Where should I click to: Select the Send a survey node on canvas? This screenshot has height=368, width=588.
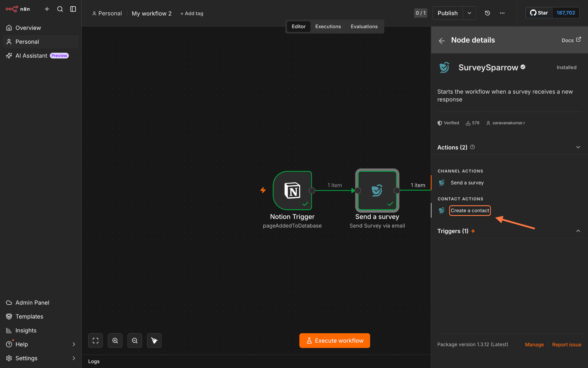click(377, 190)
